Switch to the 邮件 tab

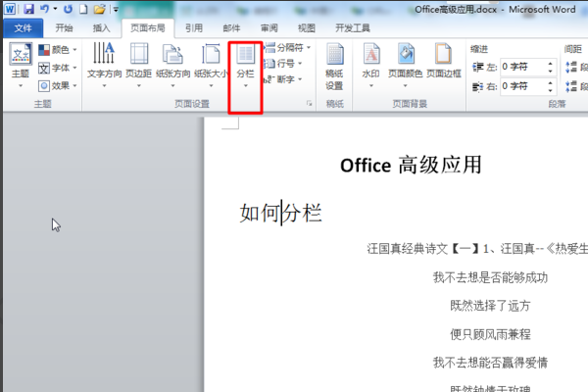pyautogui.click(x=231, y=28)
